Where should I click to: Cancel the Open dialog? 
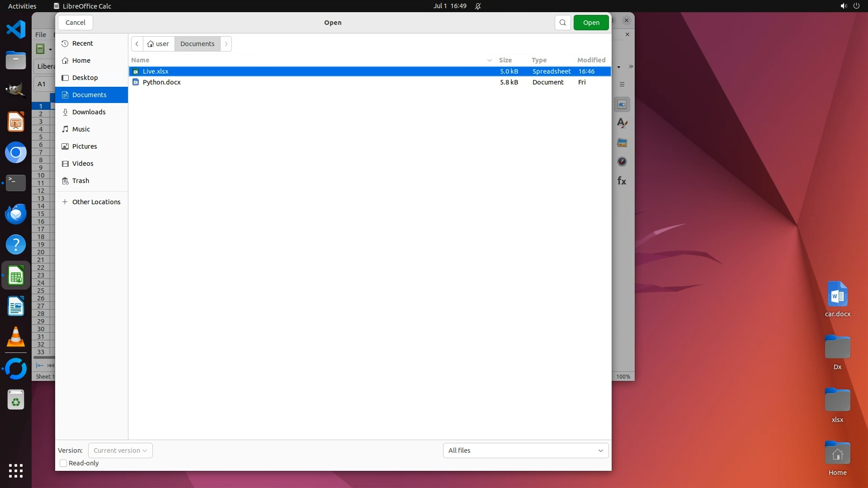[x=75, y=23]
